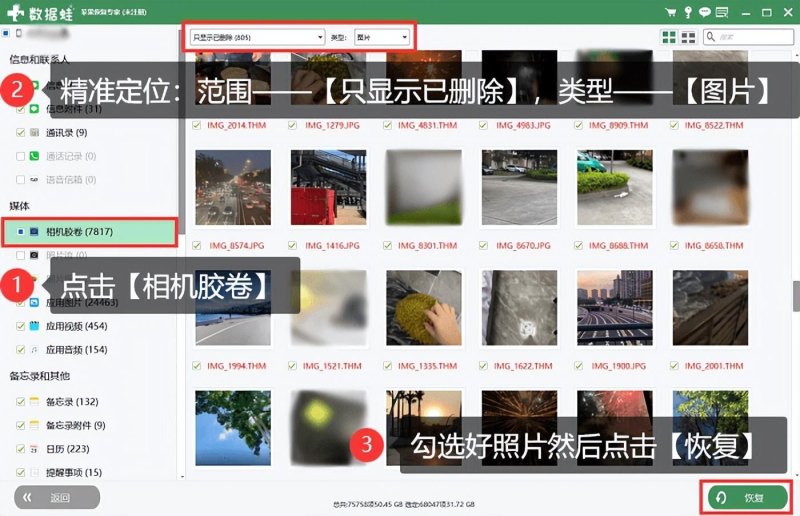Click the blue 应用视频 clapperboard icon
800x516 pixels.
tap(34, 326)
